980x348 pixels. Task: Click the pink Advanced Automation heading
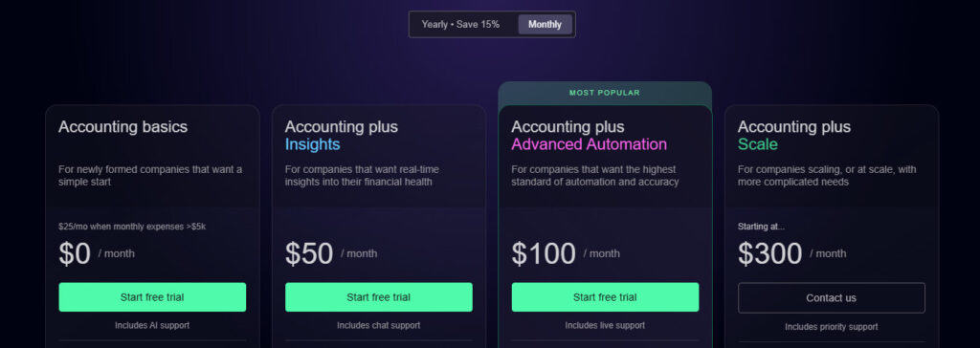pos(589,144)
